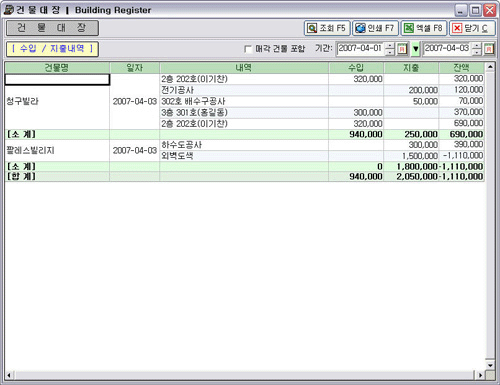
Task: Click the 닫기 C close button
Action: pos(472,28)
